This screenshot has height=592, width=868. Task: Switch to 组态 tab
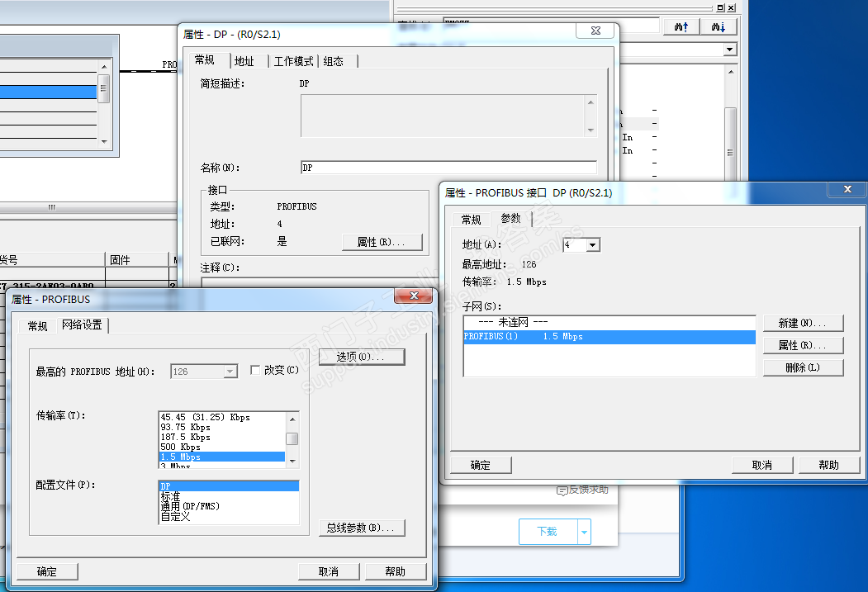pyautogui.click(x=334, y=61)
